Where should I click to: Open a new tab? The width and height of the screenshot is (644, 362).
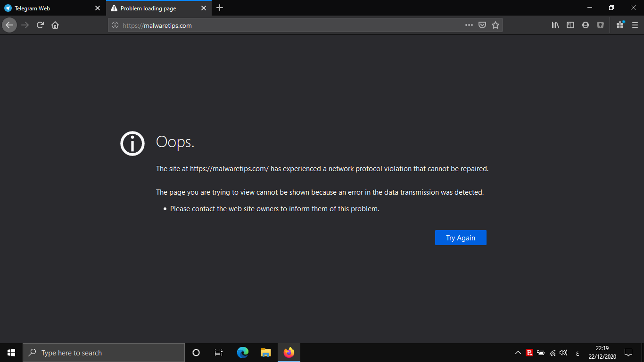[220, 8]
